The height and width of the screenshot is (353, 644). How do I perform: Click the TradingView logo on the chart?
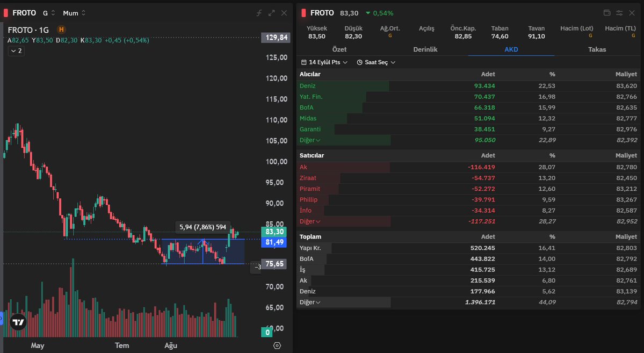tap(18, 322)
